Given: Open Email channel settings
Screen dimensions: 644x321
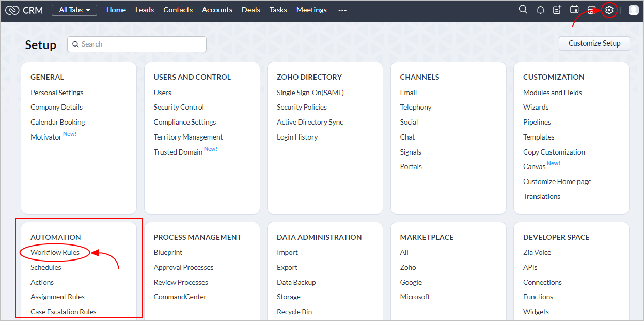Looking at the screenshot, I should (x=409, y=93).
